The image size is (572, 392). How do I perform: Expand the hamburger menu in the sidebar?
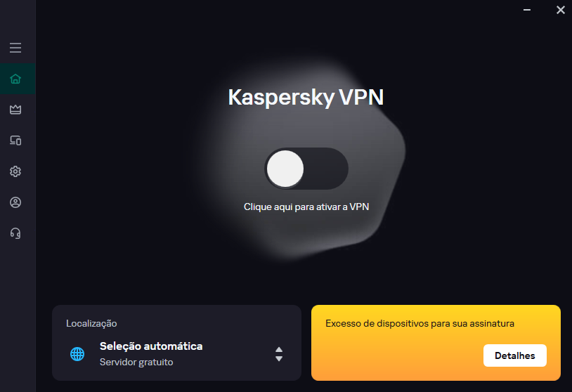click(x=15, y=48)
